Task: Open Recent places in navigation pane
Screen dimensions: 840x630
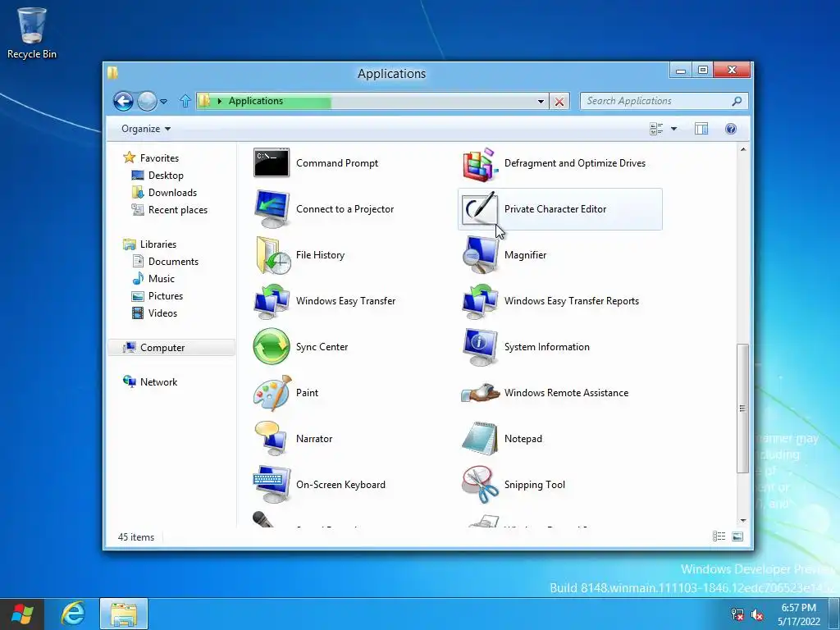Action: (x=178, y=209)
